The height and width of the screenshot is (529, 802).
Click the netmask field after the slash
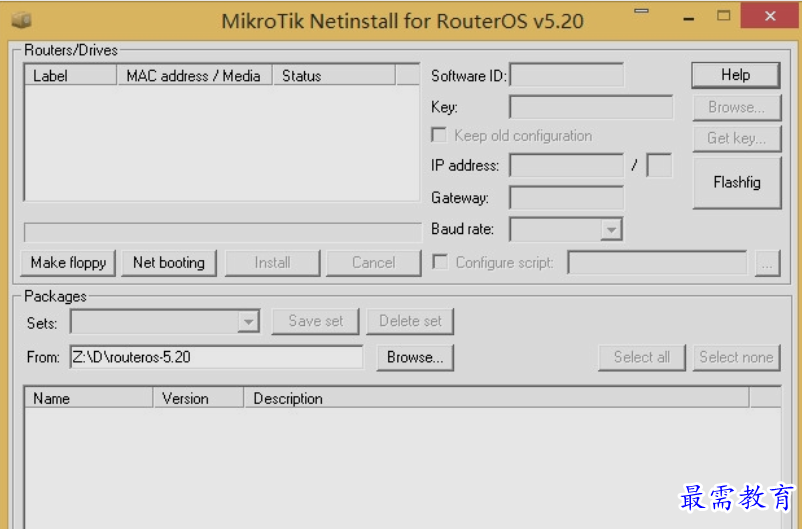[x=659, y=166]
